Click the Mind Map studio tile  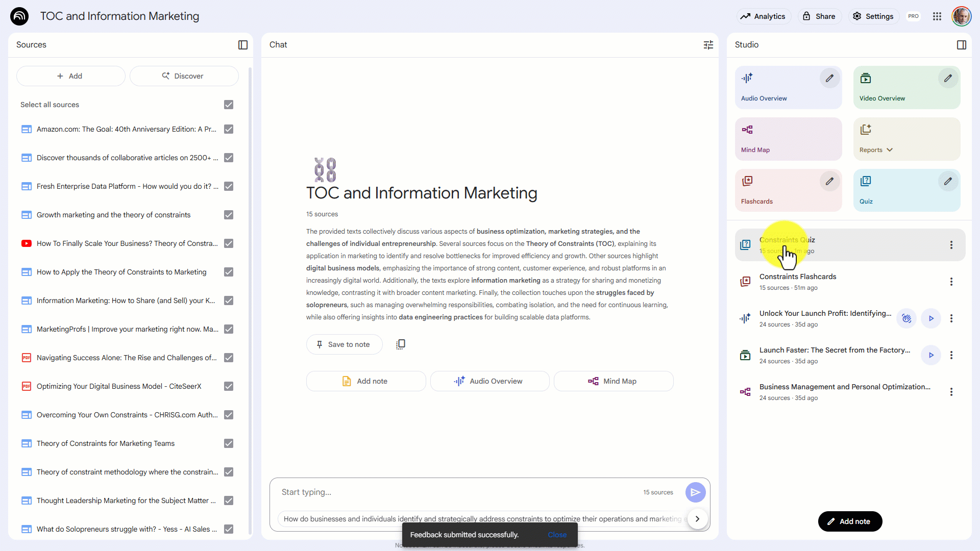click(x=788, y=139)
